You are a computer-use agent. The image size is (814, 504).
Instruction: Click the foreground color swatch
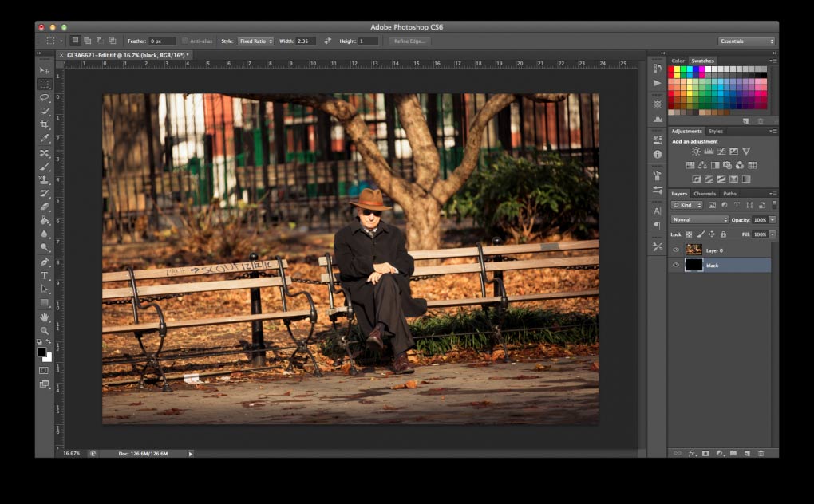coord(41,352)
